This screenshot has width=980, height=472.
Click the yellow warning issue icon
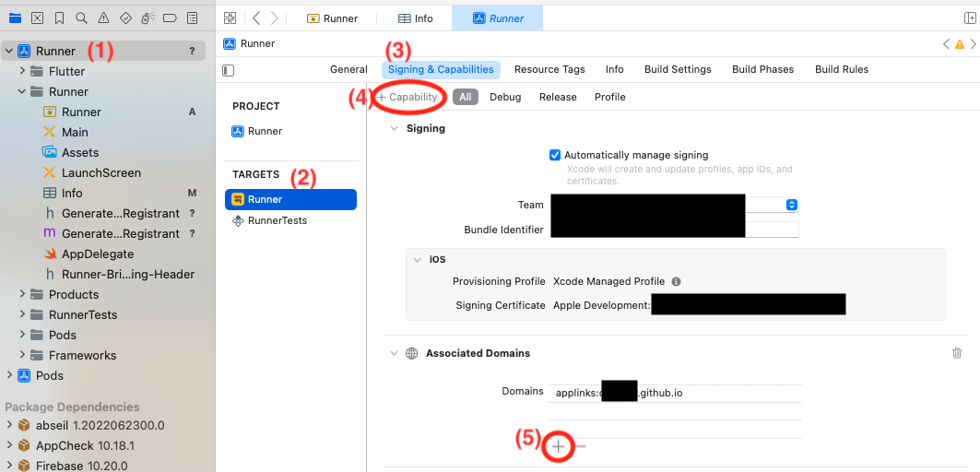pos(960,43)
